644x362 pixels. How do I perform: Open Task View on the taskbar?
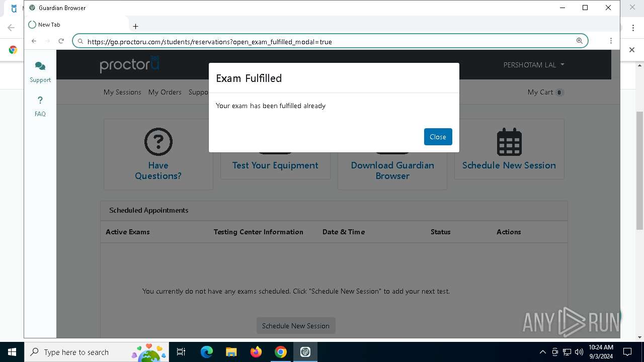click(x=181, y=352)
